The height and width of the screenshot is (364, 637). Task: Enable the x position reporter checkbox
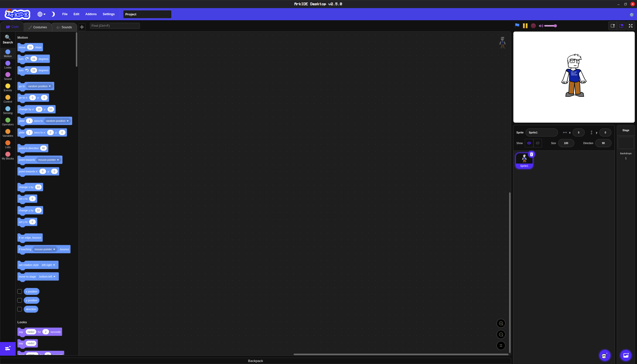click(x=19, y=291)
